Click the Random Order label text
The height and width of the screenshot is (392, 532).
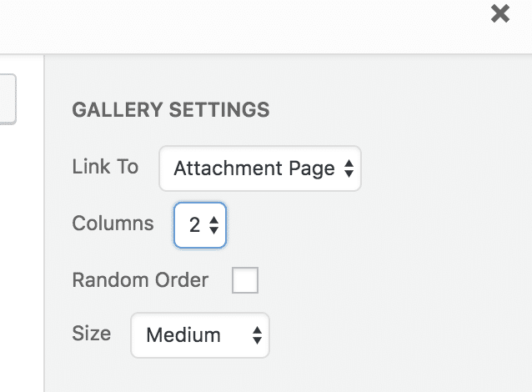pyautogui.click(x=140, y=280)
